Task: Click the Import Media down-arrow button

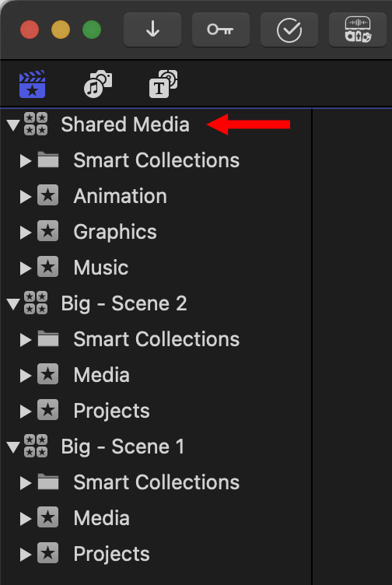Action: 152,30
